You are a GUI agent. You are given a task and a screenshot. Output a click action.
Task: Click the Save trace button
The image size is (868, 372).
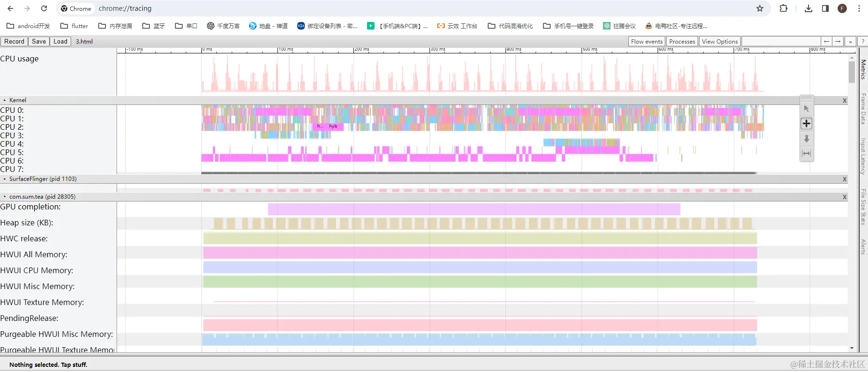click(39, 41)
